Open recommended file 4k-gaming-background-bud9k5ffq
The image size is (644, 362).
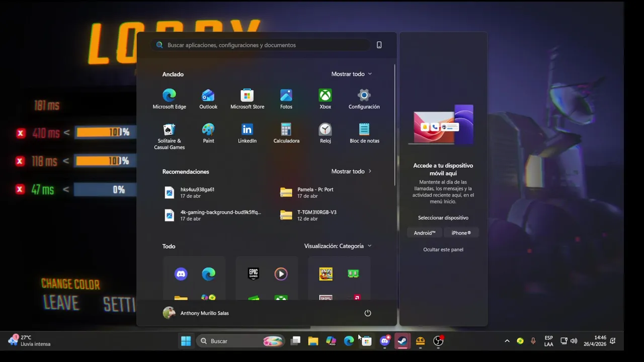click(x=213, y=215)
